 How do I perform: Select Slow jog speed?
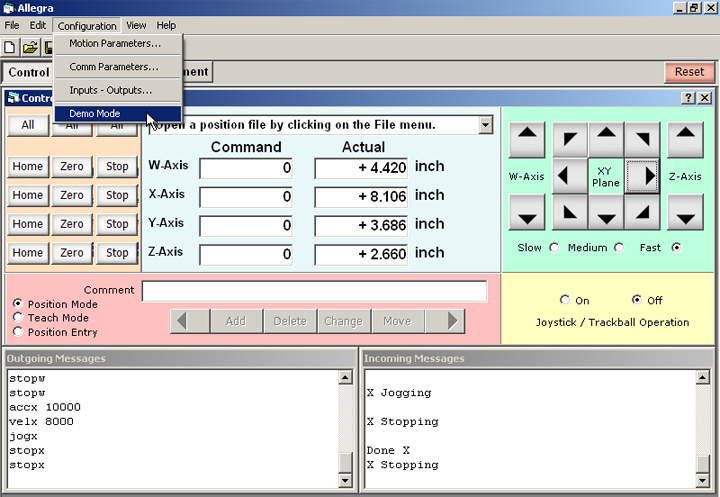(x=554, y=248)
